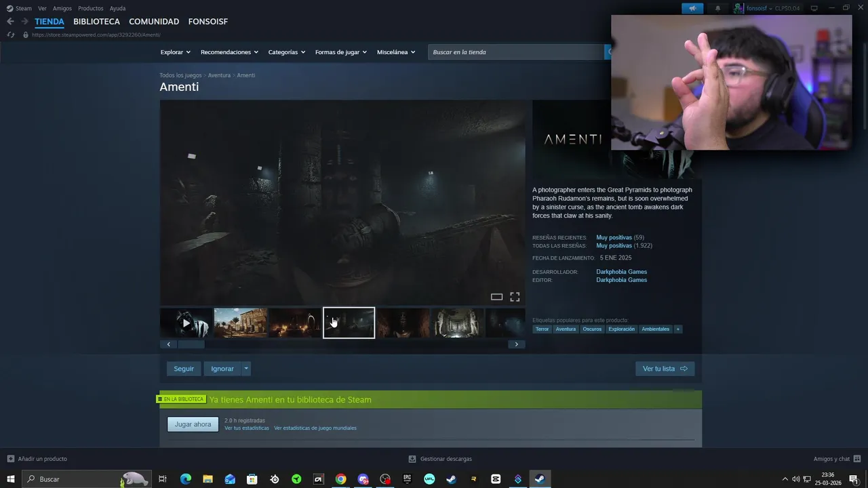Screen dimensions: 868x488
Task: Open Task View on the taskbar
Action: pos(163,479)
